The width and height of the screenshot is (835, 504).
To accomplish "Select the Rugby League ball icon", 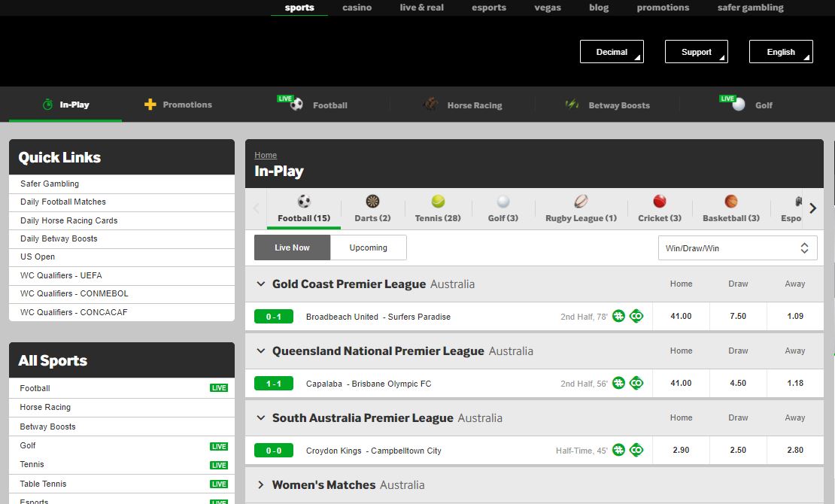I will pos(581,202).
